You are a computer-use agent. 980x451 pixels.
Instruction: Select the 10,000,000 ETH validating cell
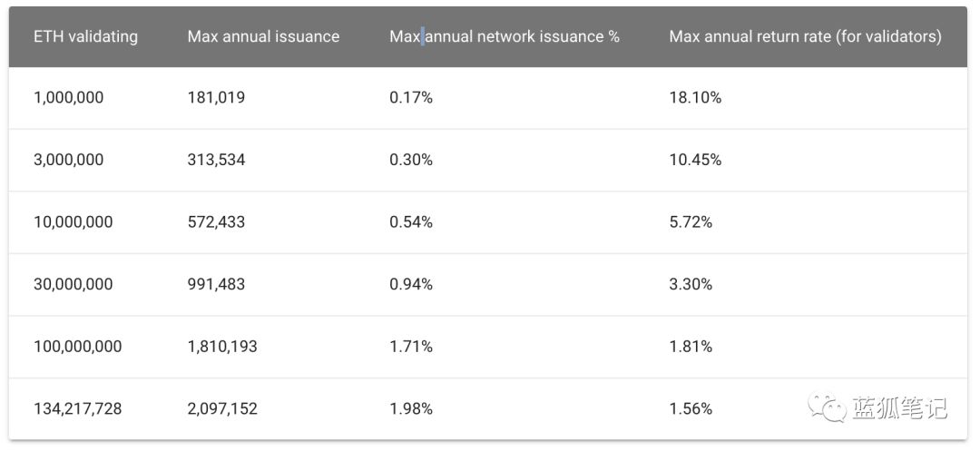pos(73,222)
